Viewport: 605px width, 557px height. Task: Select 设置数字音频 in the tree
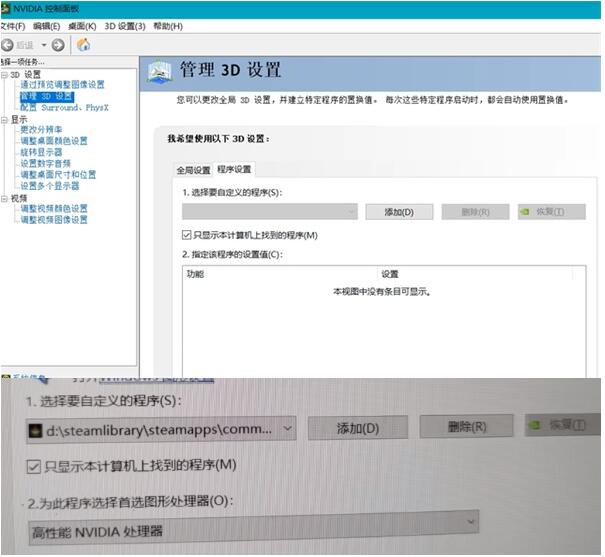pyautogui.click(x=46, y=163)
